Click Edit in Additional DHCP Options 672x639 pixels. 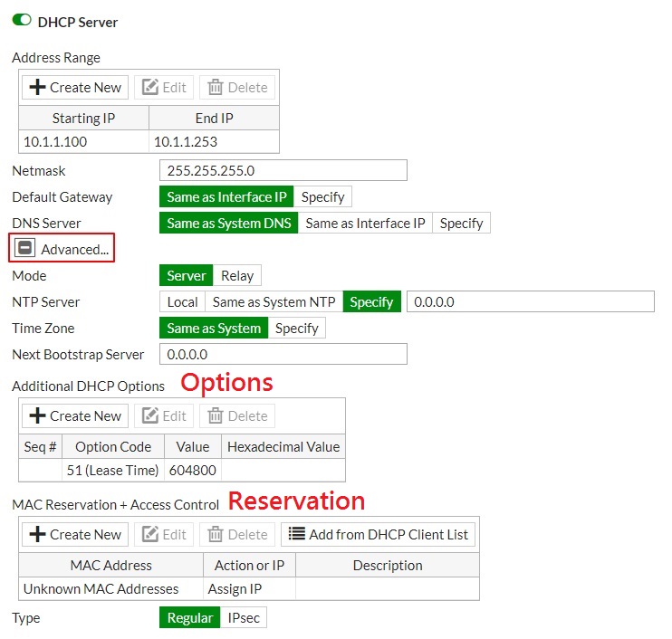pyautogui.click(x=163, y=415)
